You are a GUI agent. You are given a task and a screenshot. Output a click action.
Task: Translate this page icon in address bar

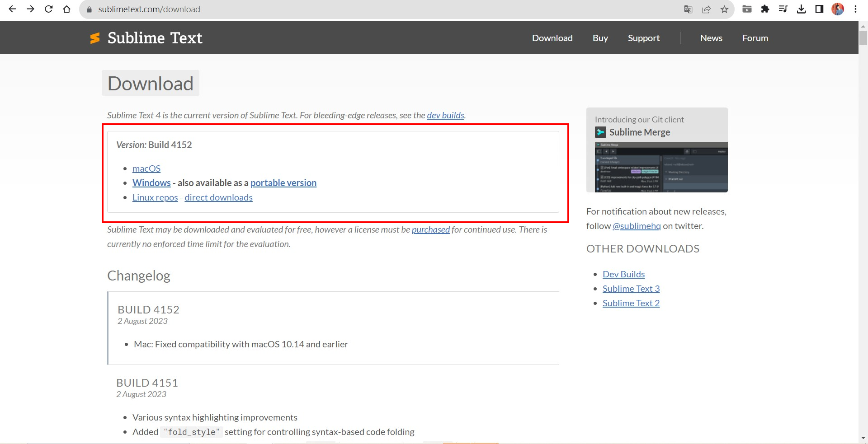pyautogui.click(x=688, y=9)
